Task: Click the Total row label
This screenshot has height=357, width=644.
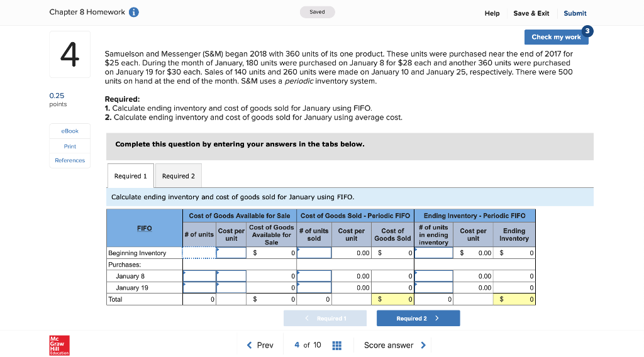Action: click(115, 299)
